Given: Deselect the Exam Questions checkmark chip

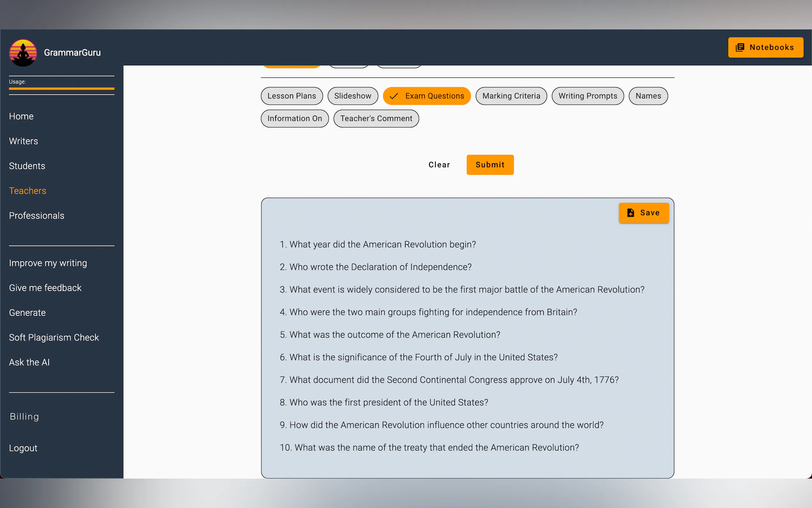Looking at the screenshot, I should (x=427, y=96).
